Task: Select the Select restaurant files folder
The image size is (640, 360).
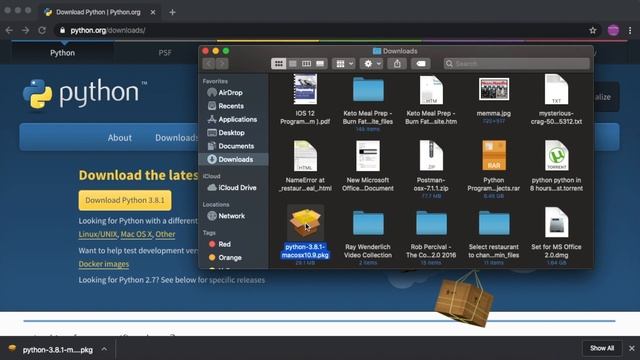Action: coord(494,223)
